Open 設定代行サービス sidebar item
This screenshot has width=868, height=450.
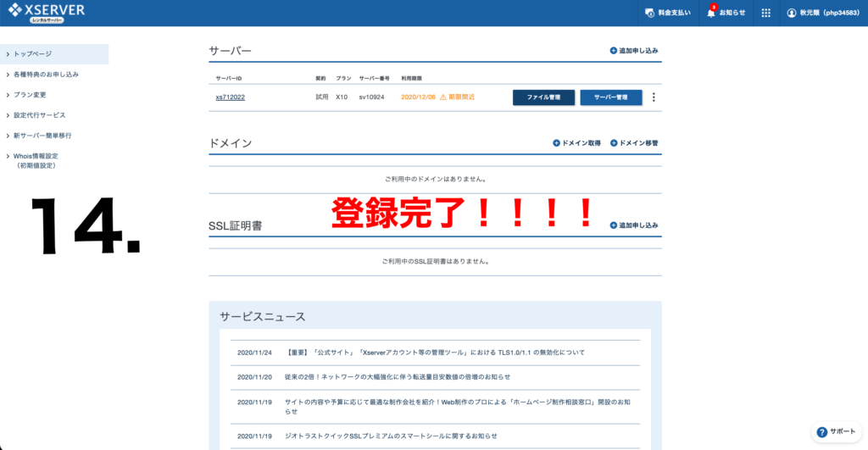tap(39, 115)
